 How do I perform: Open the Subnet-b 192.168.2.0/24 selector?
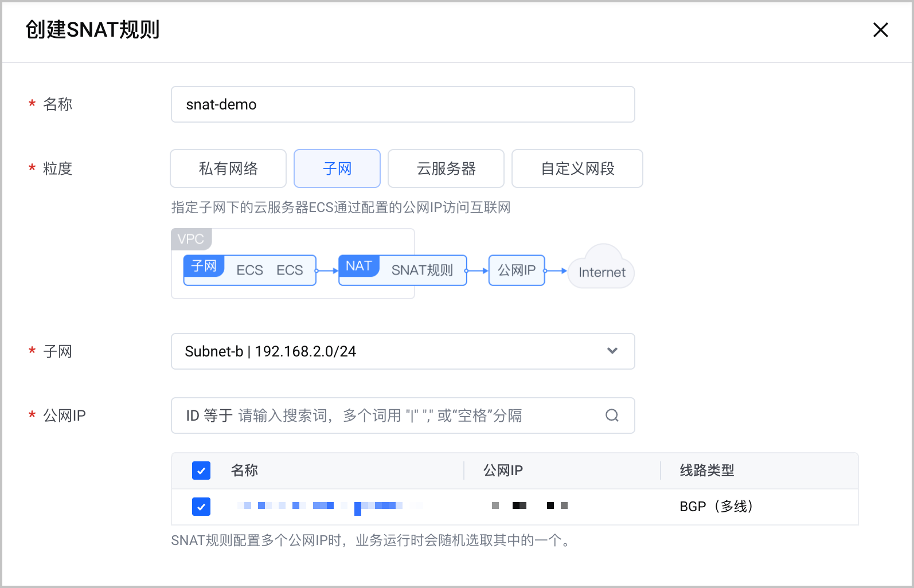[403, 351]
